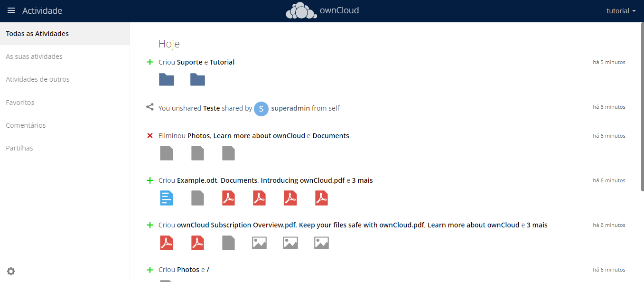The height and width of the screenshot is (282, 644).
Task: Click the green plus beside Criou Photos e /
Action: [150, 270]
